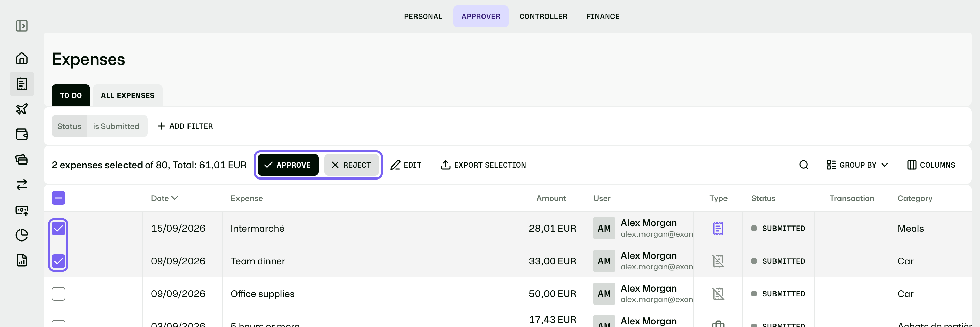
Task: Open the report document icon in sidebar
Action: (x=22, y=260)
